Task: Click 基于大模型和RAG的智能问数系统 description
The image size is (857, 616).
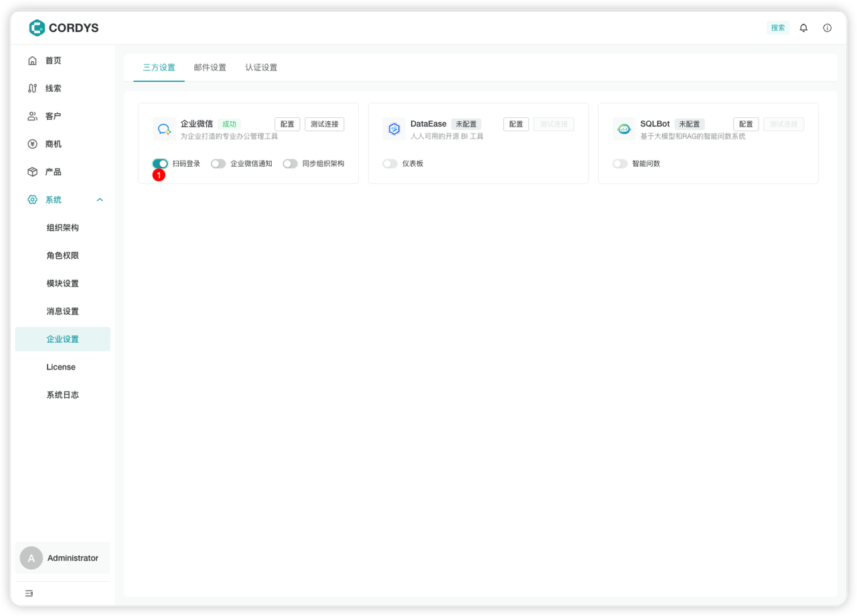Action: pyautogui.click(x=692, y=136)
